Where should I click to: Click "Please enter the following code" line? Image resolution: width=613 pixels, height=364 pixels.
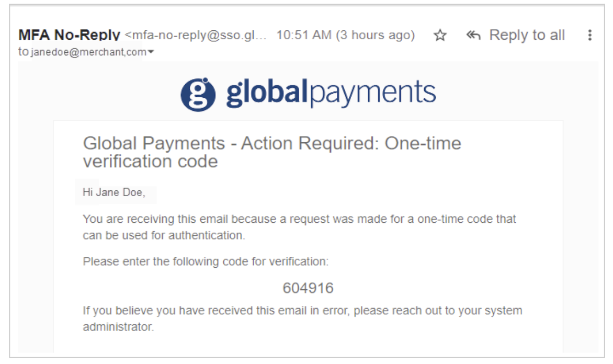pyautogui.click(x=206, y=261)
